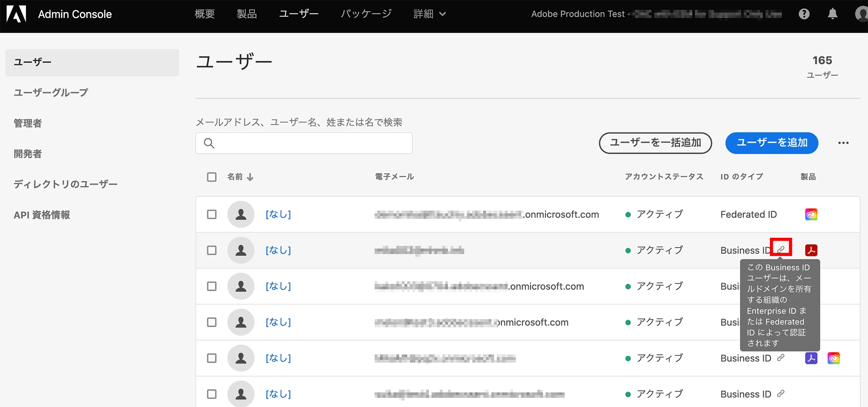Check the fourth user row checkbox
Image resolution: width=868 pixels, height=407 pixels.
click(x=212, y=322)
